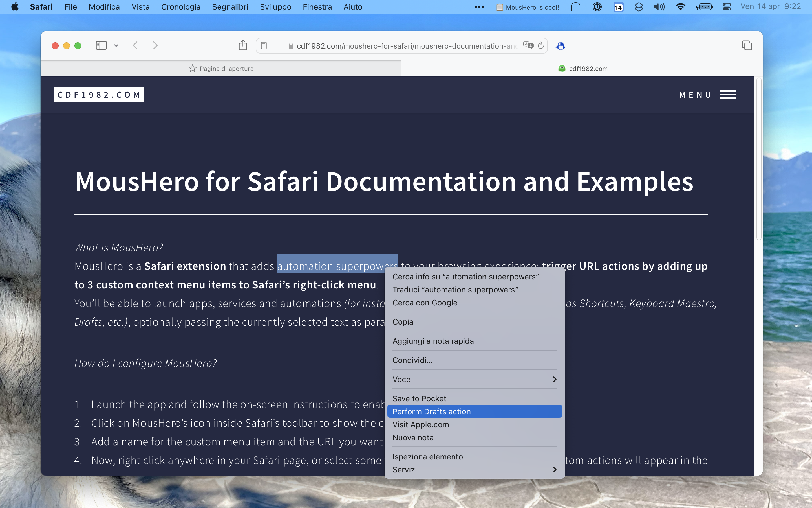Open MousHero extension toolbar icon
Screen dimensions: 812x508
tap(560, 46)
